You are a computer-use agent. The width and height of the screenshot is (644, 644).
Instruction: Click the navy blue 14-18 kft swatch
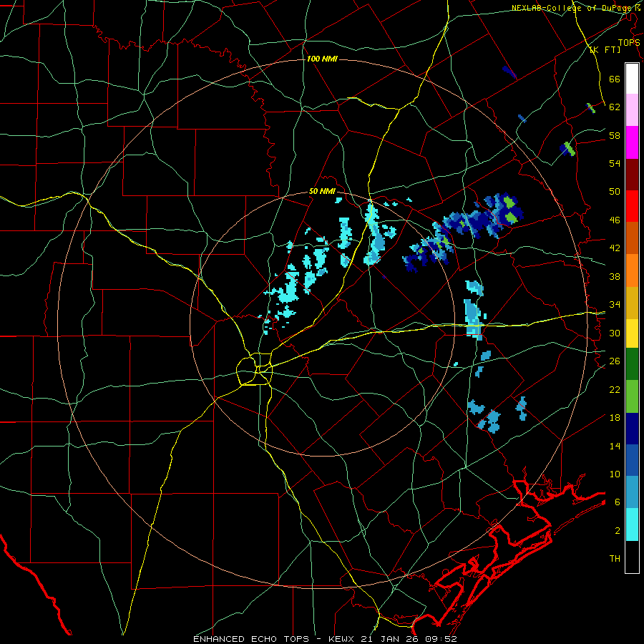click(632, 428)
